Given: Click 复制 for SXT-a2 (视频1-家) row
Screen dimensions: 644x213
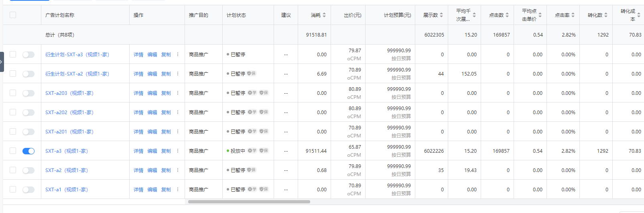Looking at the screenshot, I should pyautogui.click(x=166, y=170).
